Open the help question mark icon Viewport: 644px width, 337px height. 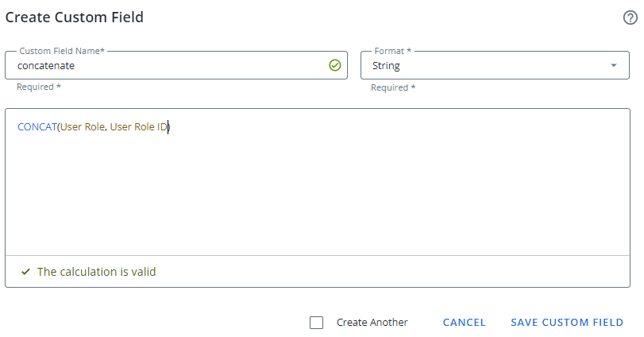631,18
